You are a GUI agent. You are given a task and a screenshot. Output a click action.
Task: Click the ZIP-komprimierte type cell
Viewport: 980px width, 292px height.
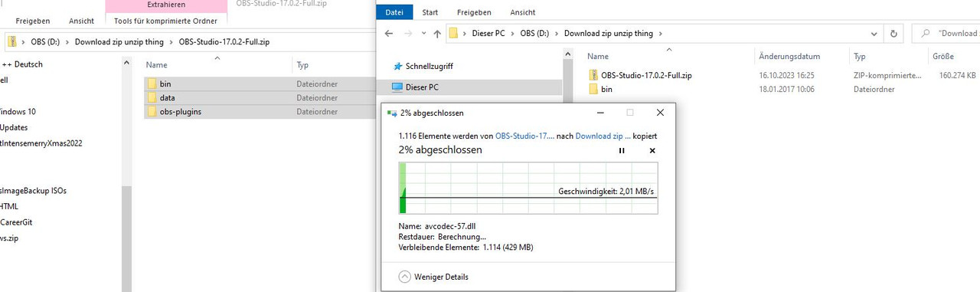[x=887, y=75]
